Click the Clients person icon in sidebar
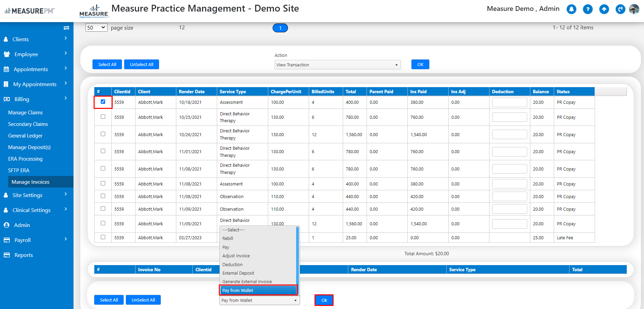The height and width of the screenshot is (309, 644). pos(6,39)
